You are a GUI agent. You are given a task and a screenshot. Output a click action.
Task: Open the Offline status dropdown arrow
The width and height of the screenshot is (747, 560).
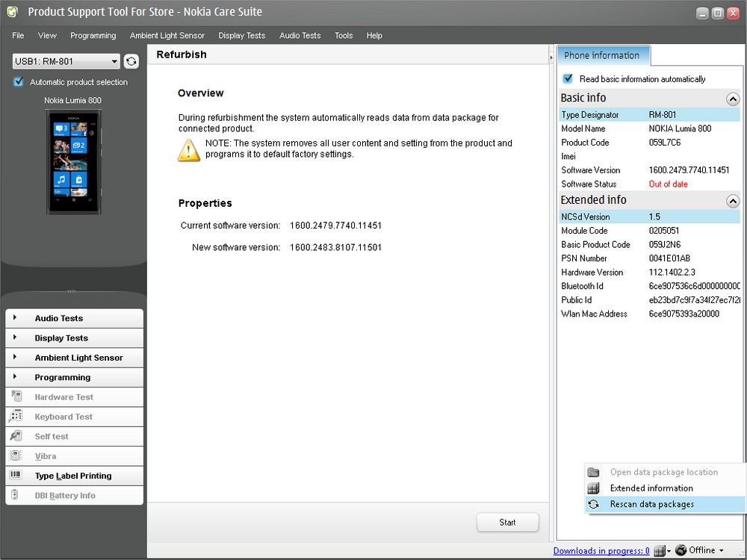point(722,551)
